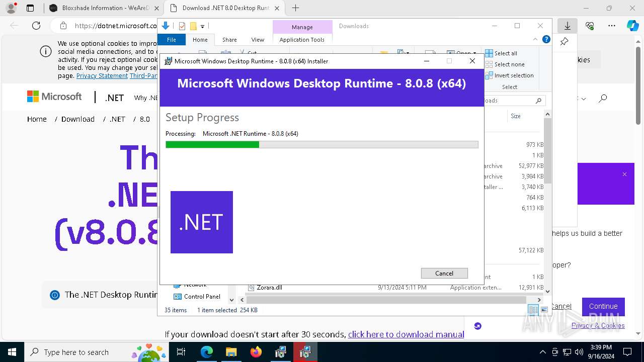Select View ribbon tab in Explorer

tap(258, 40)
